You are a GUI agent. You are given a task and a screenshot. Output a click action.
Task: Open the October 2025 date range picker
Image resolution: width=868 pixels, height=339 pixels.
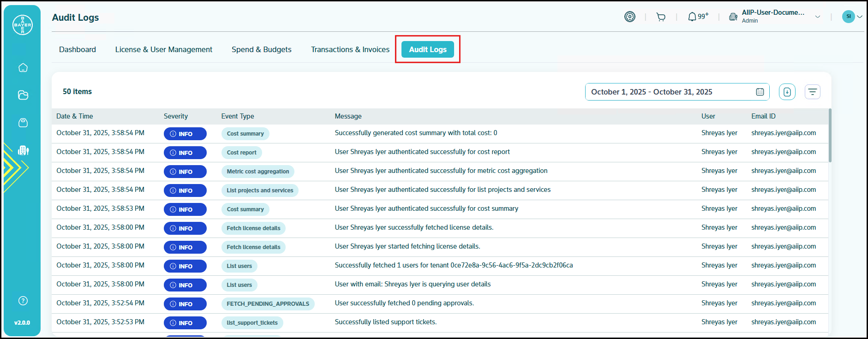[676, 92]
